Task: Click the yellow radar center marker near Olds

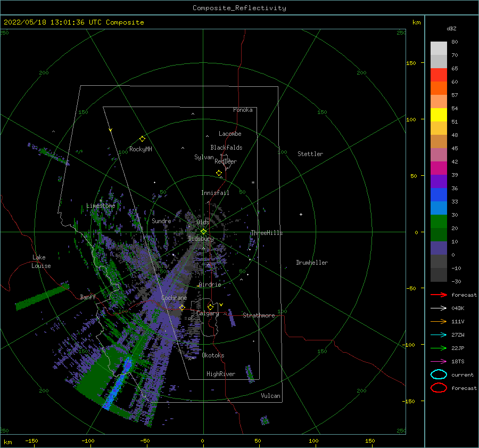Action: (203, 232)
